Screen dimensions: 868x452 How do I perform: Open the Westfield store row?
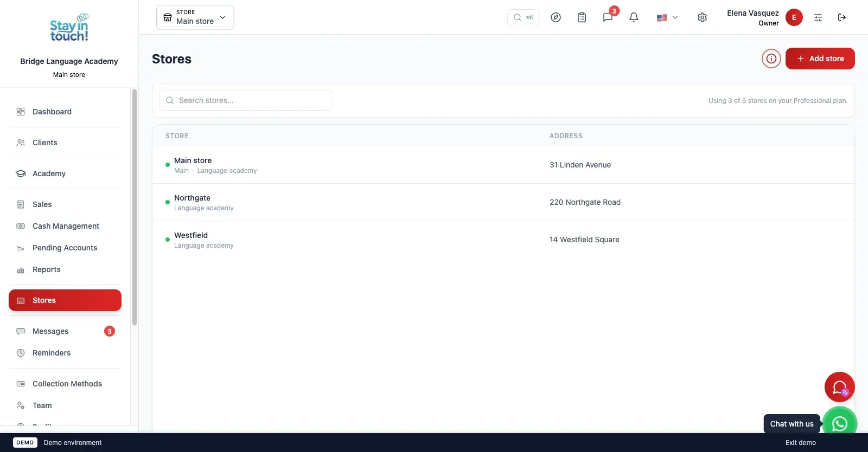click(503, 240)
